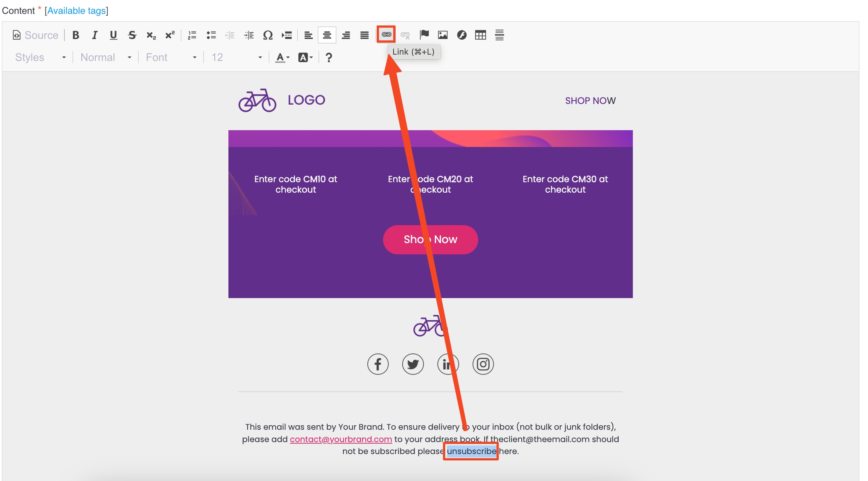Viewport: 868px width, 481px height.
Task: Toggle center alignment
Action: coord(327,35)
